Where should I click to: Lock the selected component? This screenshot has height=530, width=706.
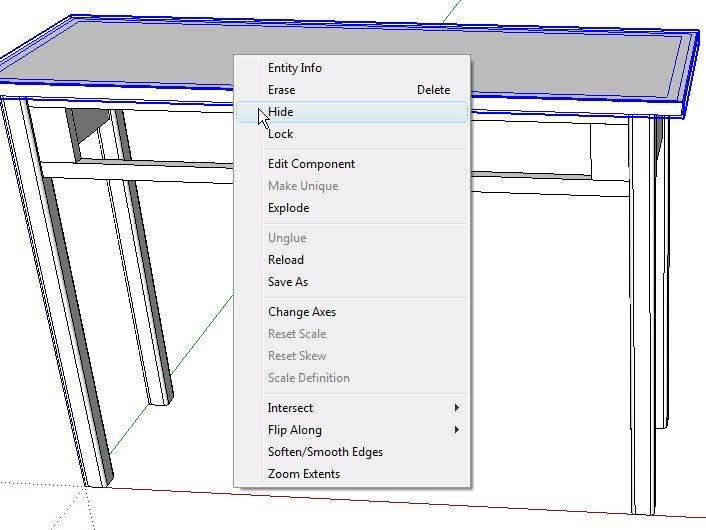352,134
